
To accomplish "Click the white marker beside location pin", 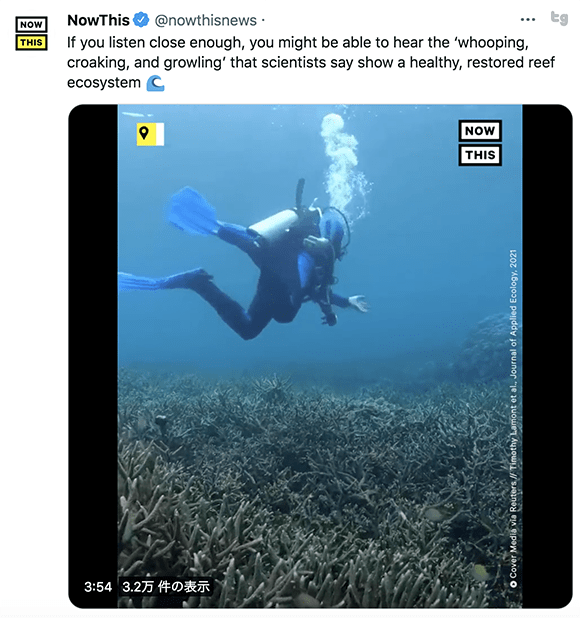I will tap(160, 134).
